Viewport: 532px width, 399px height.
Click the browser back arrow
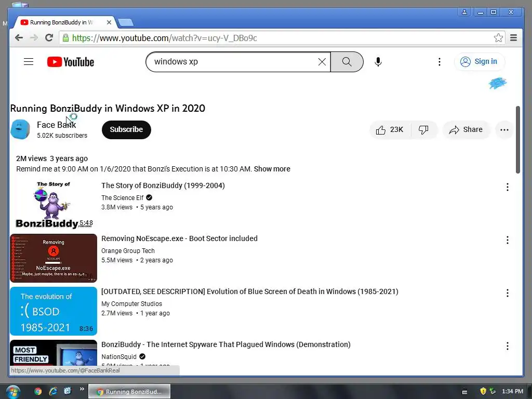(19, 37)
